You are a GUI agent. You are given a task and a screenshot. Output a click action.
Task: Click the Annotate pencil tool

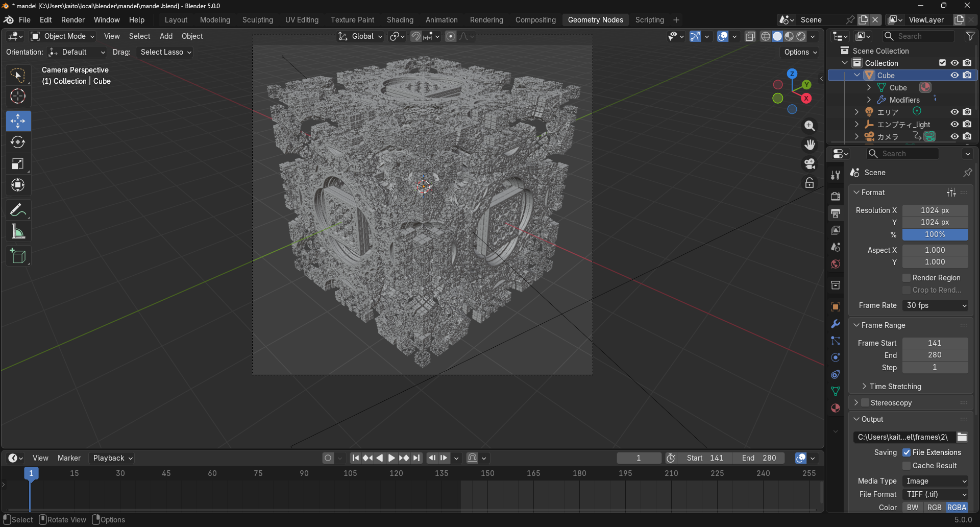[18, 210]
